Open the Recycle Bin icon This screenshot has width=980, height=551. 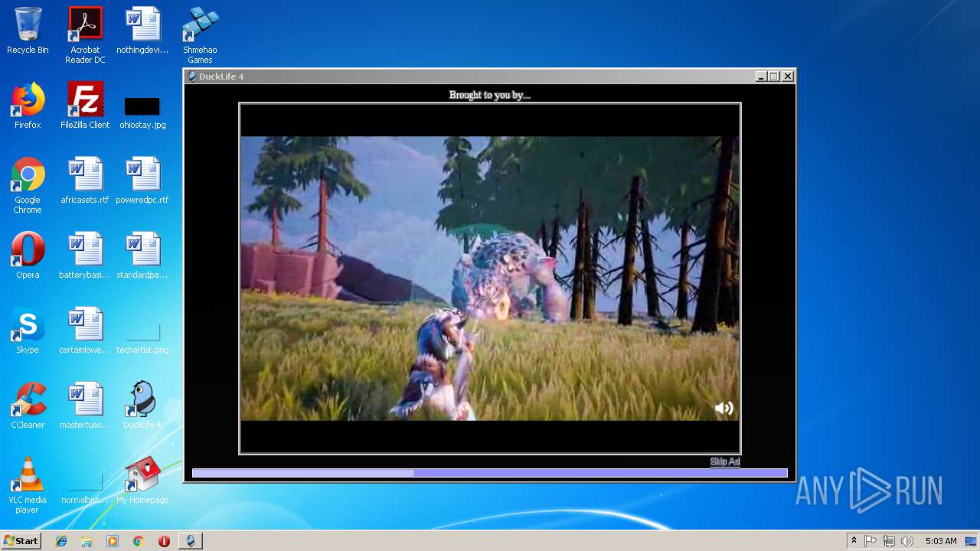click(28, 31)
